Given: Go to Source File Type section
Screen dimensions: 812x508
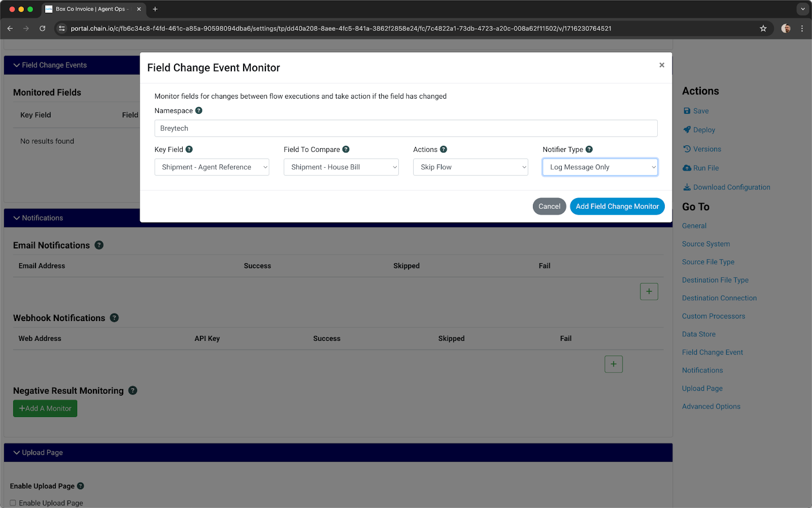Looking at the screenshot, I should click(x=708, y=262).
